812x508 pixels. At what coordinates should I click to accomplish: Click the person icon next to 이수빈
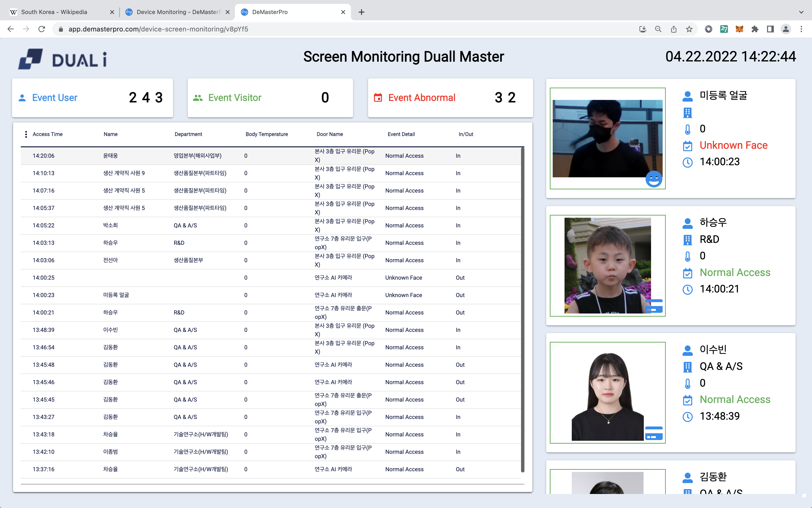tap(688, 351)
